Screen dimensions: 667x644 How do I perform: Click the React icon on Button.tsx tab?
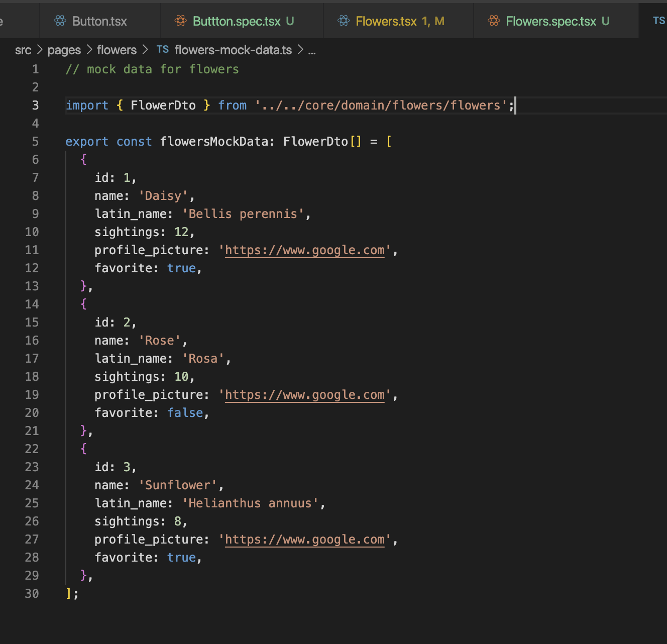pos(61,21)
